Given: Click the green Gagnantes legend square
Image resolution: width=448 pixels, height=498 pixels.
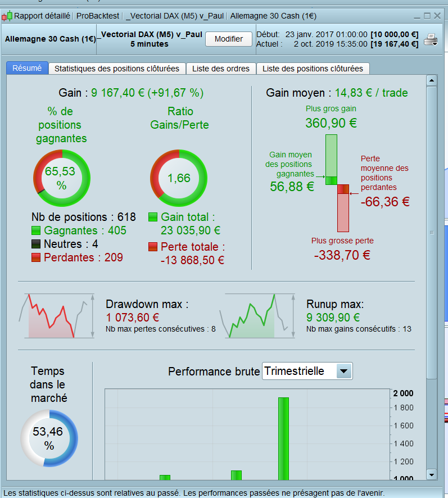Looking at the screenshot, I should [x=36, y=230].
